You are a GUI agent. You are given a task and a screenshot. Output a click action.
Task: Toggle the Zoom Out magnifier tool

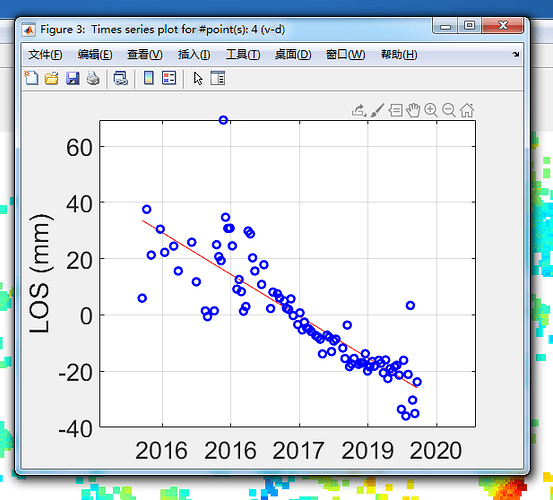point(449,110)
